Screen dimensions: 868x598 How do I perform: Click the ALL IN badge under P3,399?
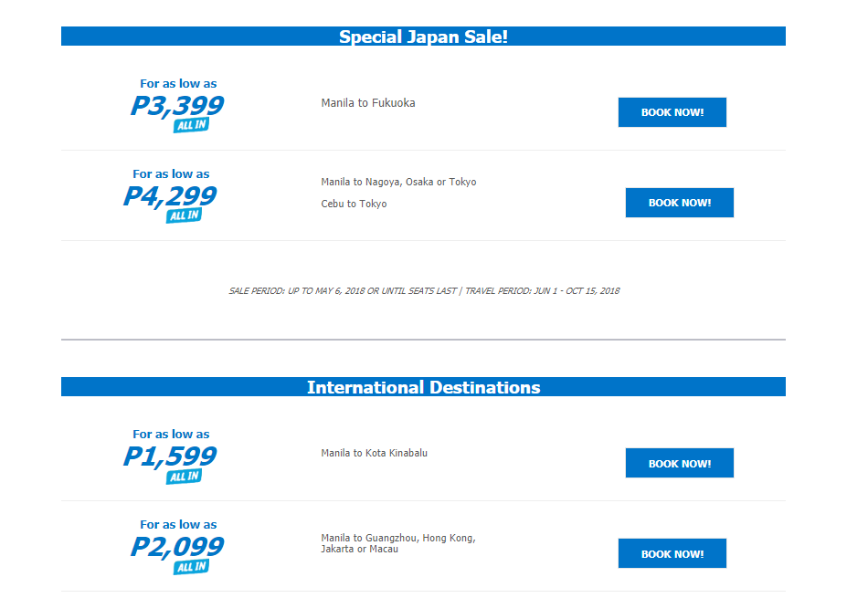point(192,125)
